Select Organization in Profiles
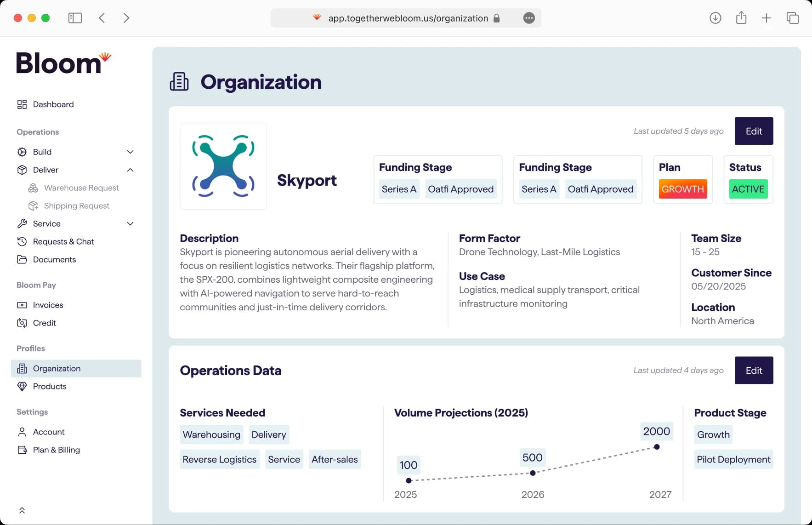The width and height of the screenshot is (812, 525). [76, 368]
